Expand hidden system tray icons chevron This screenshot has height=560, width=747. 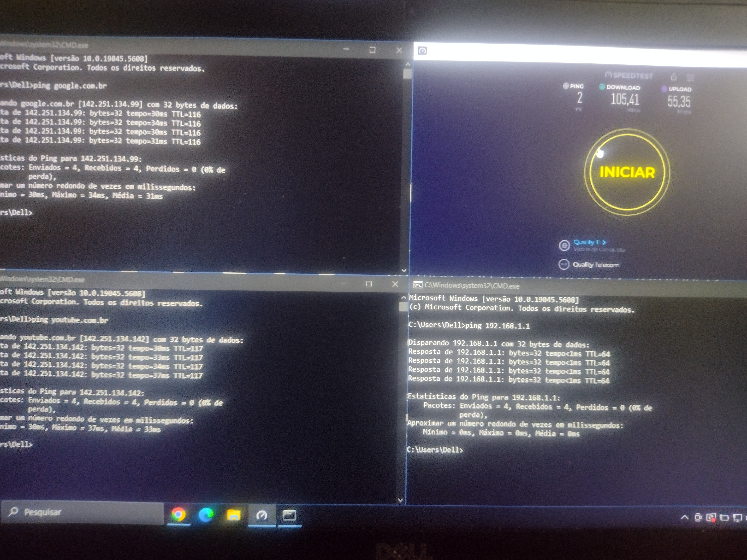coord(685,517)
